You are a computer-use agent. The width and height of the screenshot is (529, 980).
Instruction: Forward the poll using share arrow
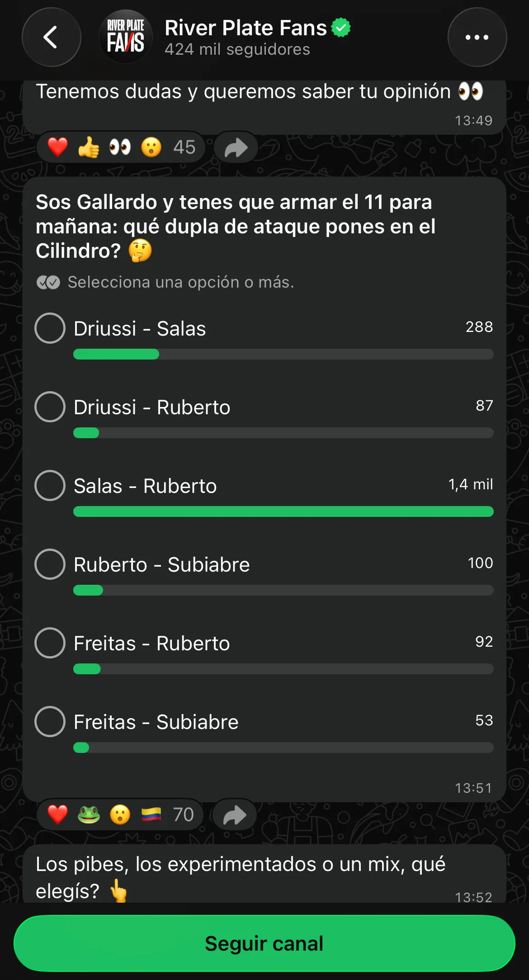pyautogui.click(x=235, y=815)
